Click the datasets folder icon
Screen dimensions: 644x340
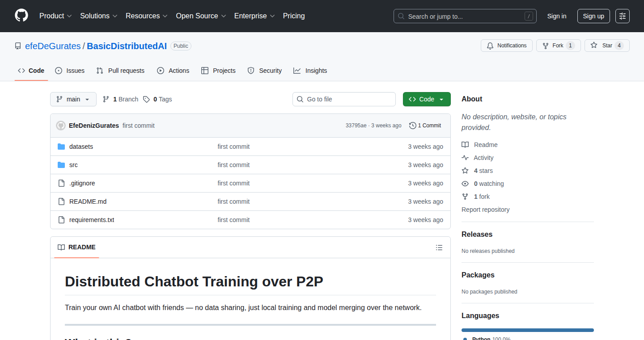coord(61,147)
